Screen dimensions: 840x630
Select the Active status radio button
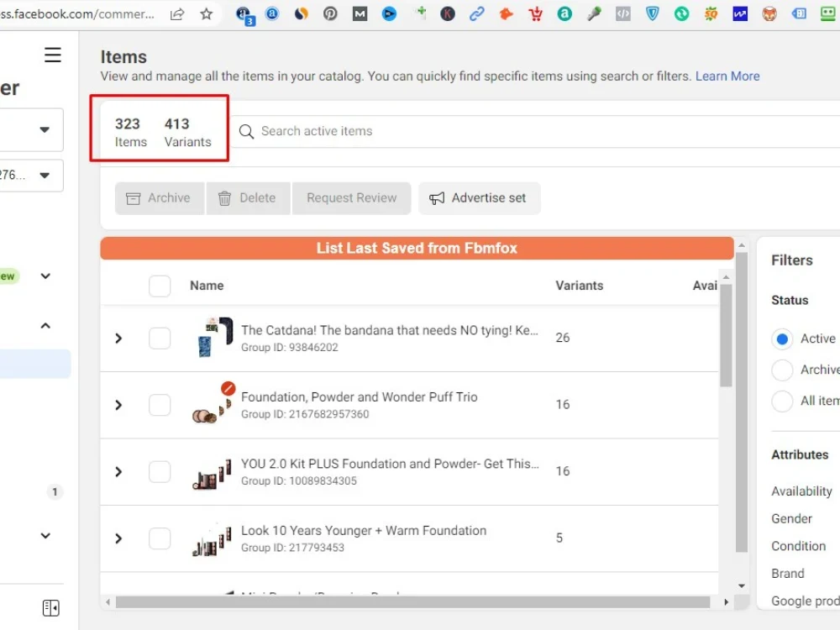[x=782, y=339]
